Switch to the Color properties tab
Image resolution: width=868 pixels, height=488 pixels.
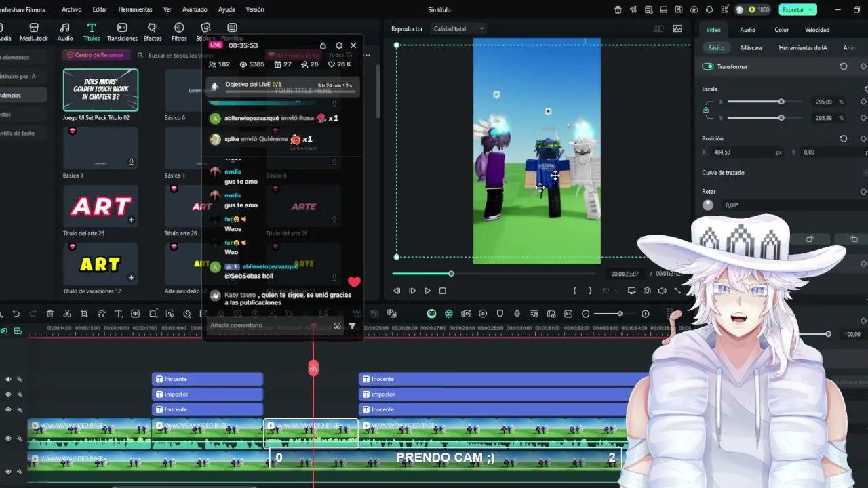[781, 30]
